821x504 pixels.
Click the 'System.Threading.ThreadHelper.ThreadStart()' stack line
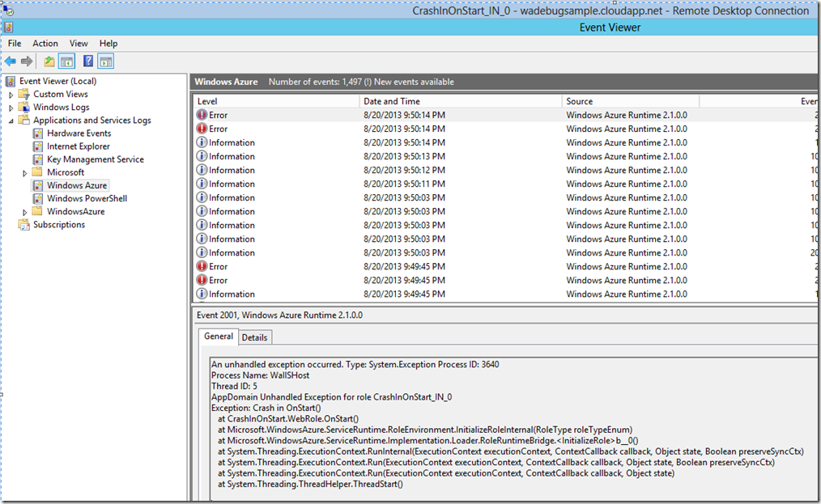(x=310, y=484)
